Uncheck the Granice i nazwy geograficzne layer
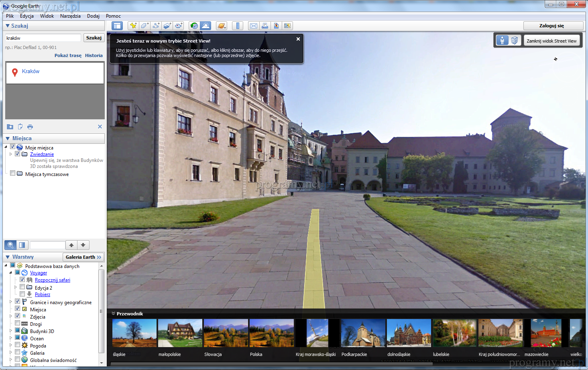 click(x=18, y=301)
